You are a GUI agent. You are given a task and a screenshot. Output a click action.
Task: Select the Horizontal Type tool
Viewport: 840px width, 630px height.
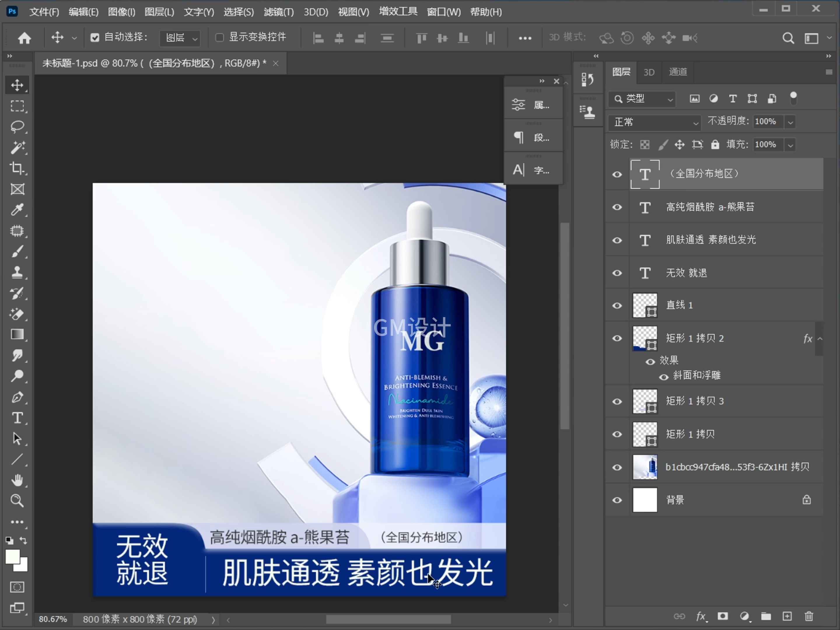[17, 418]
